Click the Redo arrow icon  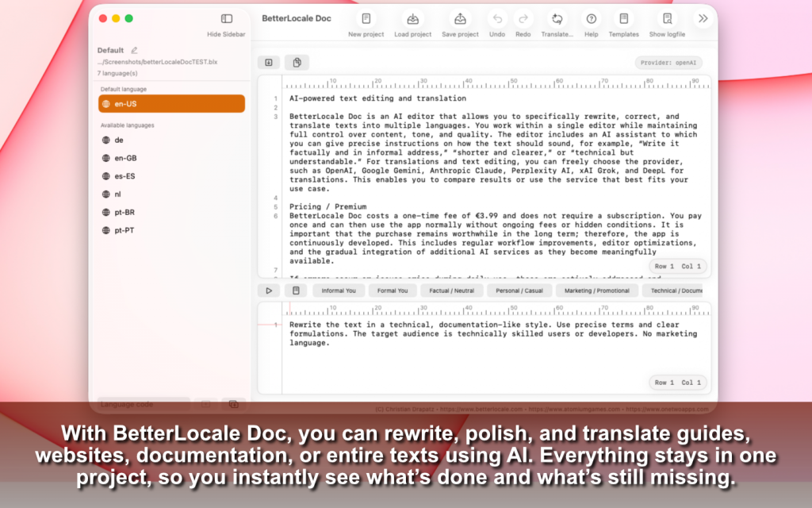[523, 20]
